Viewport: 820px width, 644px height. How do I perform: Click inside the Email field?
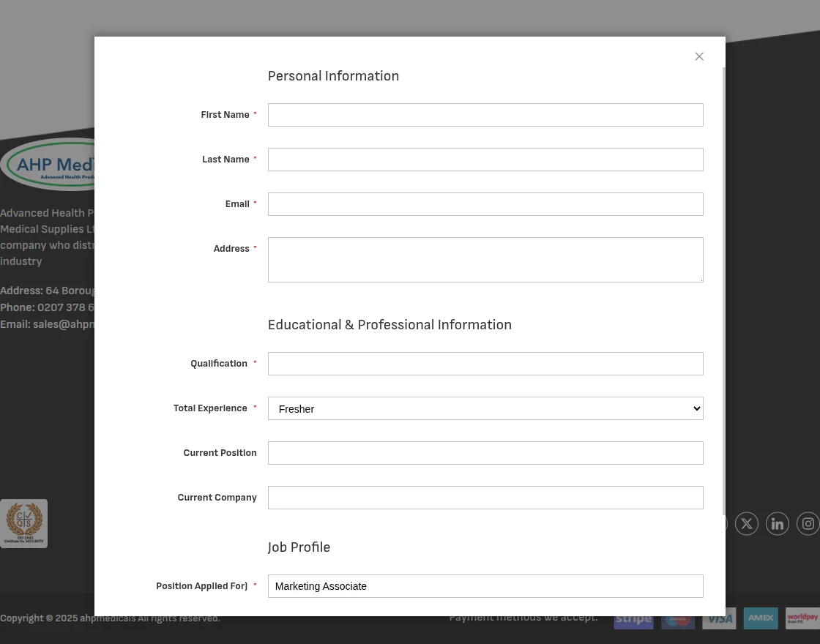point(485,204)
